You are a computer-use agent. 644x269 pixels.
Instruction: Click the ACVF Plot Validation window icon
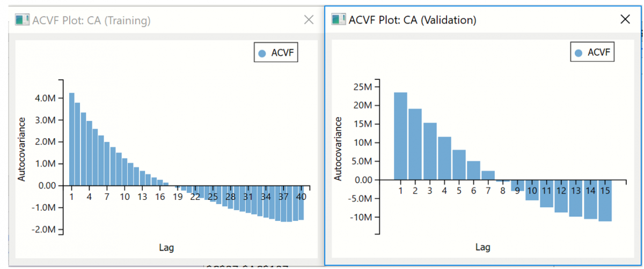(x=338, y=20)
